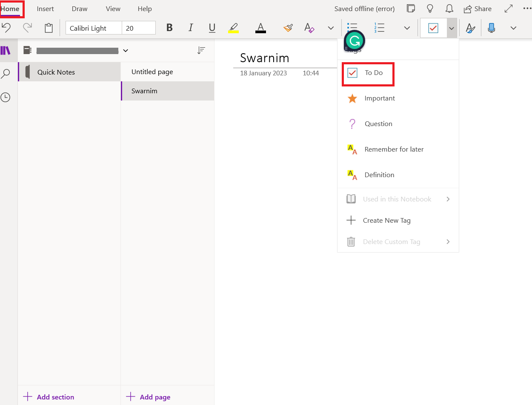Screen dimensions: 532x405
Task: Expand Delete Custom Tag submenu
Action: [398, 242]
